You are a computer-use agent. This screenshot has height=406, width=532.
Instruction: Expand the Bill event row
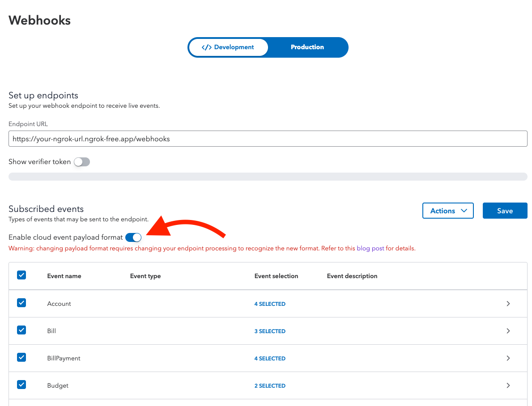tap(508, 331)
